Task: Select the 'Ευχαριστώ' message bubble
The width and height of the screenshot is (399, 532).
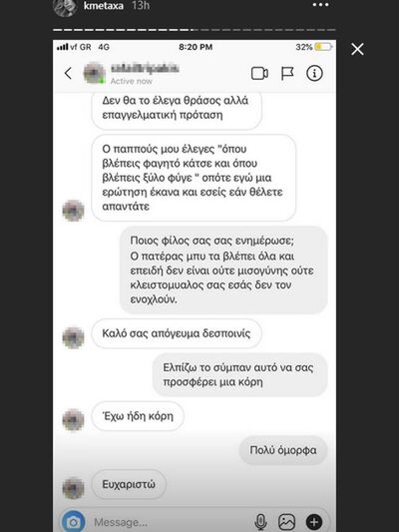Action: click(129, 484)
